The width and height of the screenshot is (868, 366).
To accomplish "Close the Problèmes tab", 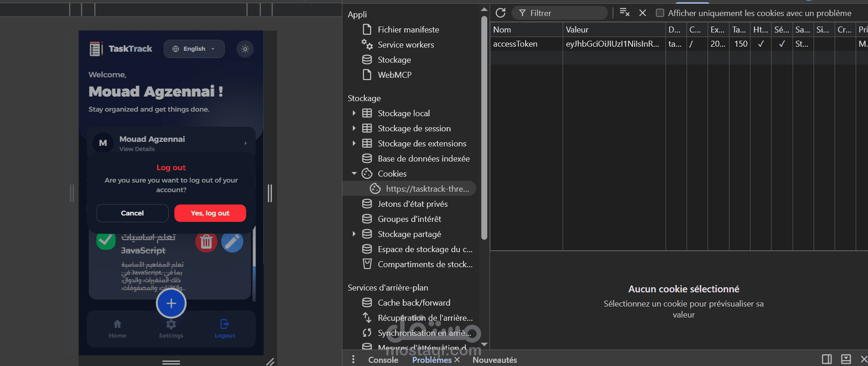I will (457, 360).
